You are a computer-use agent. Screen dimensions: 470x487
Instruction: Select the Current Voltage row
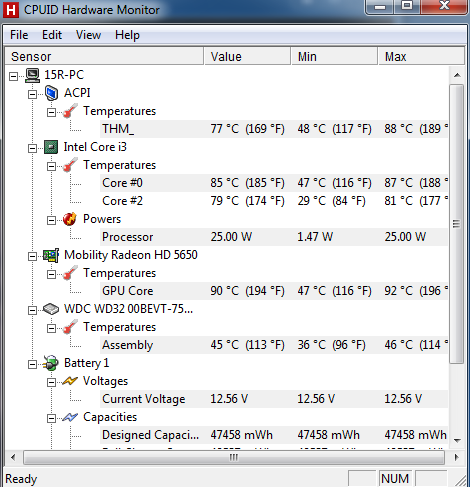[274, 399]
